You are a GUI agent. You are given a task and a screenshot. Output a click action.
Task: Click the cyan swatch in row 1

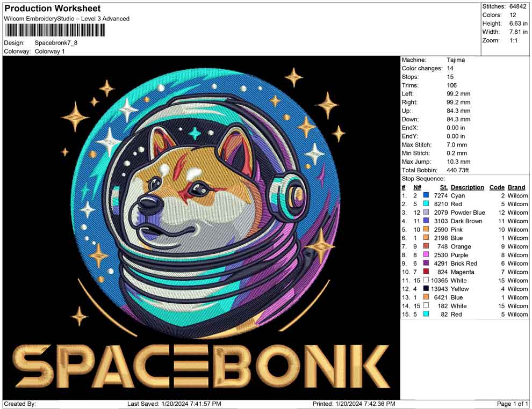(x=426, y=195)
